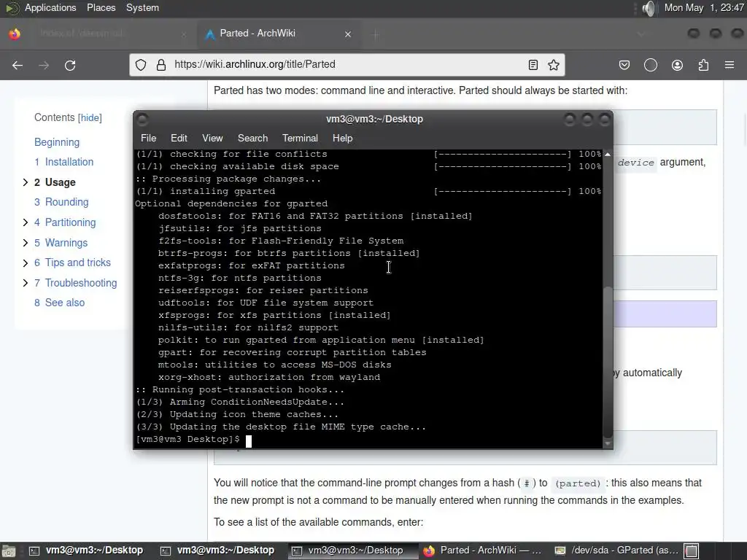
Task: Click the terminal scrollbar thumb
Action: coord(608,362)
